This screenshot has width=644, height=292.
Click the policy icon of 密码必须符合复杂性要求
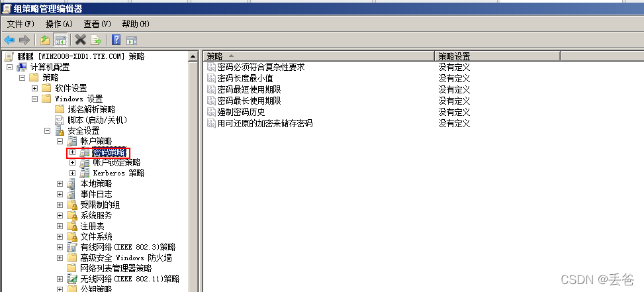click(x=211, y=67)
